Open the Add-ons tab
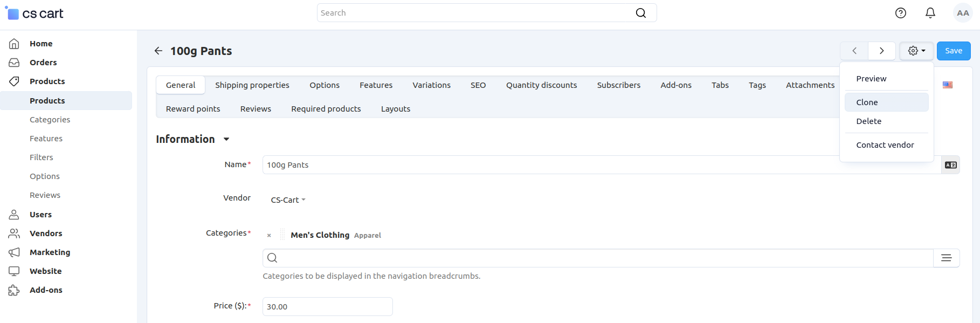The image size is (980, 323). coord(676,85)
